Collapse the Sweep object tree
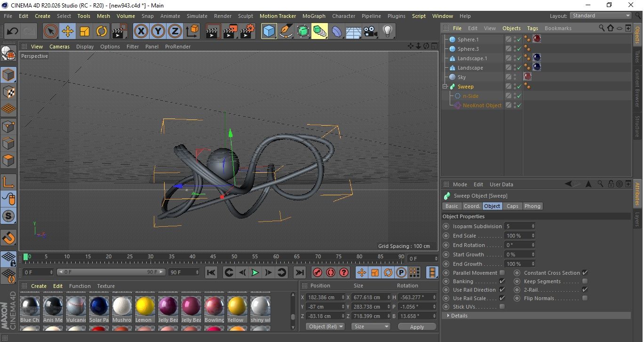 pos(445,87)
